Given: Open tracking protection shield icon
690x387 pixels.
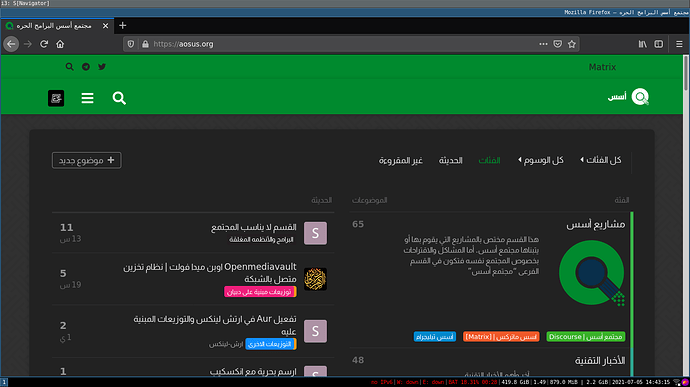Looking at the screenshot, I should pos(131,44).
